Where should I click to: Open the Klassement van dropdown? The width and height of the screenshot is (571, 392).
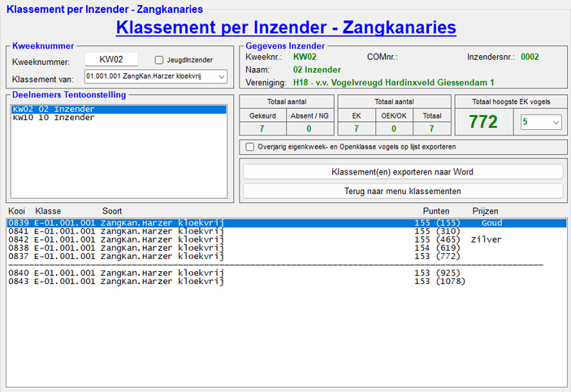[155, 77]
